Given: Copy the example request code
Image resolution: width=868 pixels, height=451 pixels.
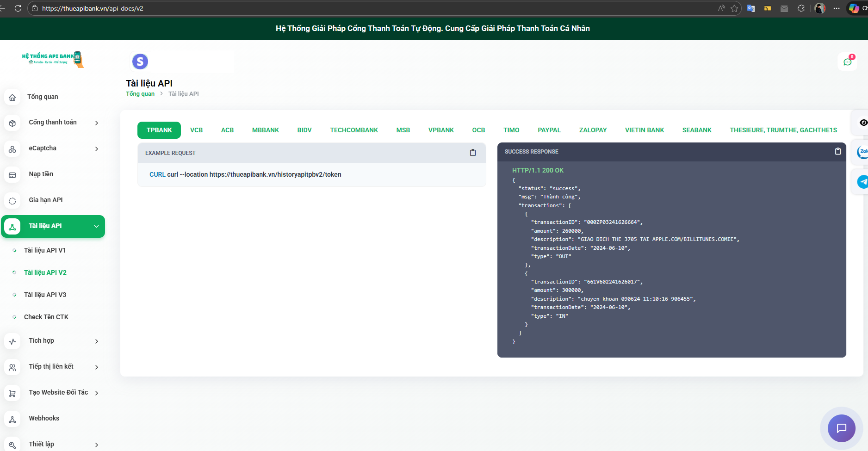Looking at the screenshot, I should pos(472,153).
